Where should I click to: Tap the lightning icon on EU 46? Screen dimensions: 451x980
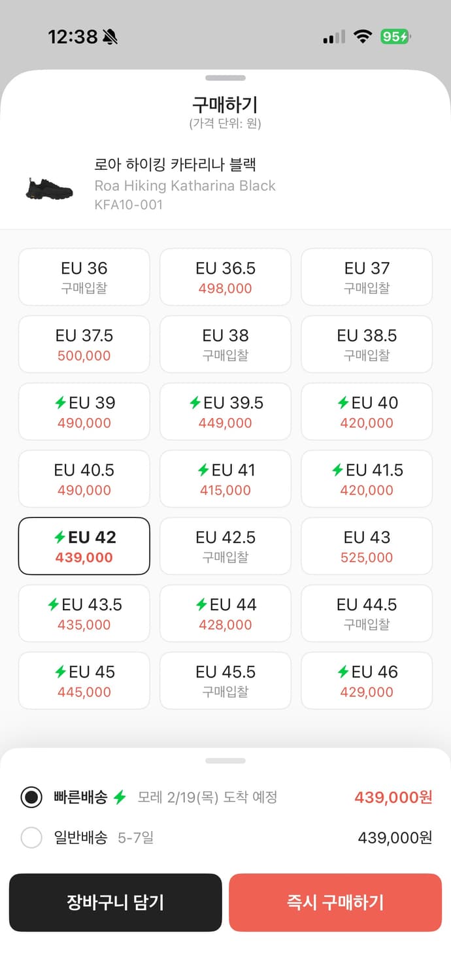(343, 672)
